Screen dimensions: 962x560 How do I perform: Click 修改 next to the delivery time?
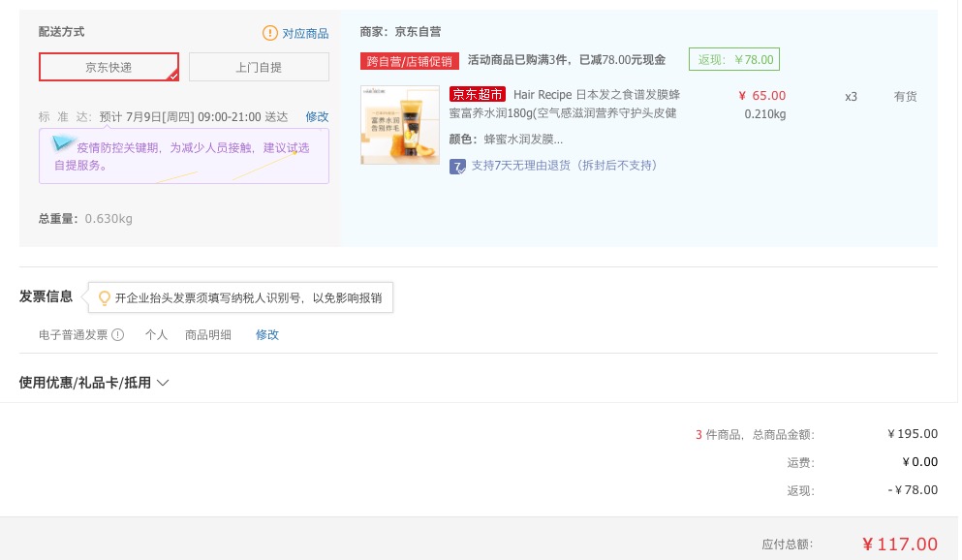pos(317,116)
